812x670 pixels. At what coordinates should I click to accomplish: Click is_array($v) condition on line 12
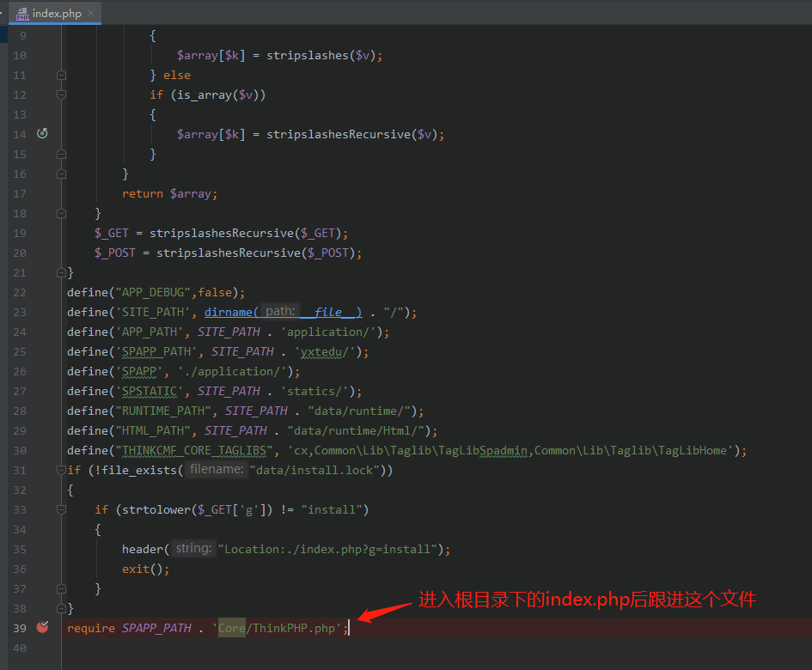pyautogui.click(x=217, y=94)
